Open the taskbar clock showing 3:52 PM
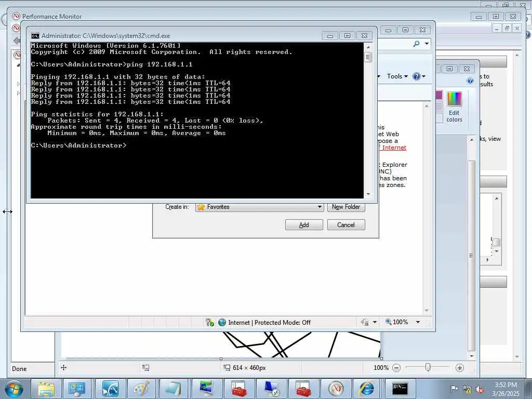Viewport: 532px width, 399px height. pyautogui.click(x=506, y=389)
